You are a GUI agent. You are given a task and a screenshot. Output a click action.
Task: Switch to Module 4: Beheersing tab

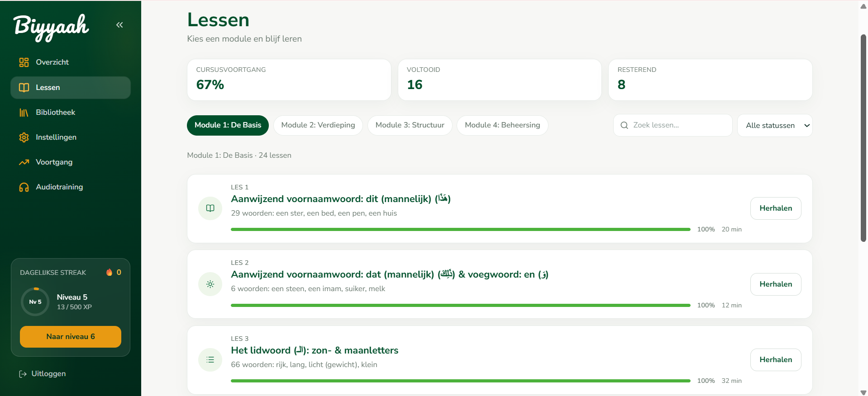502,125
